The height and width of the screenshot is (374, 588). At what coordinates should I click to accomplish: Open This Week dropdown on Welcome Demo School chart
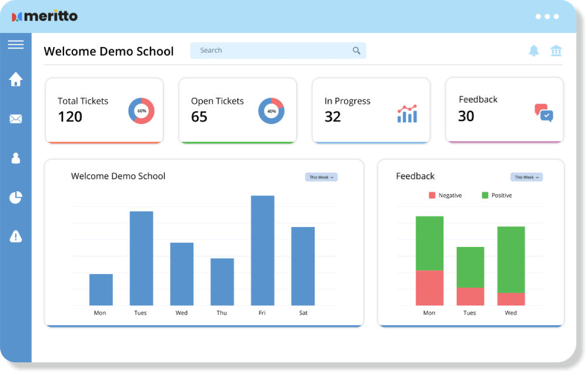321,177
